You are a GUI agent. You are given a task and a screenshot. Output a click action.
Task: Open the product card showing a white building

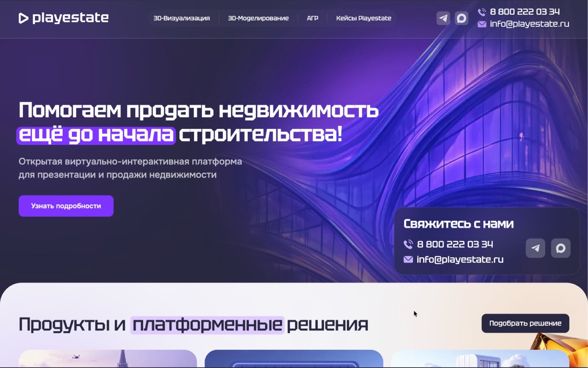point(480,359)
